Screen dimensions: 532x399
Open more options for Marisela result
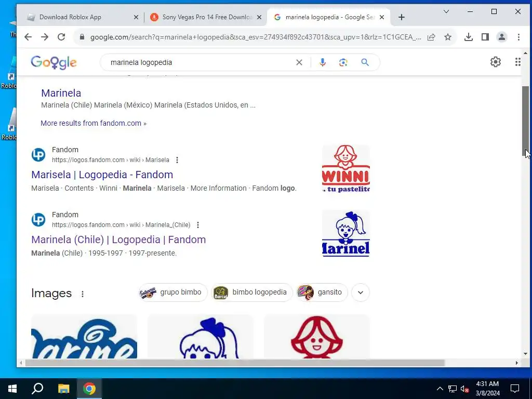click(x=177, y=160)
